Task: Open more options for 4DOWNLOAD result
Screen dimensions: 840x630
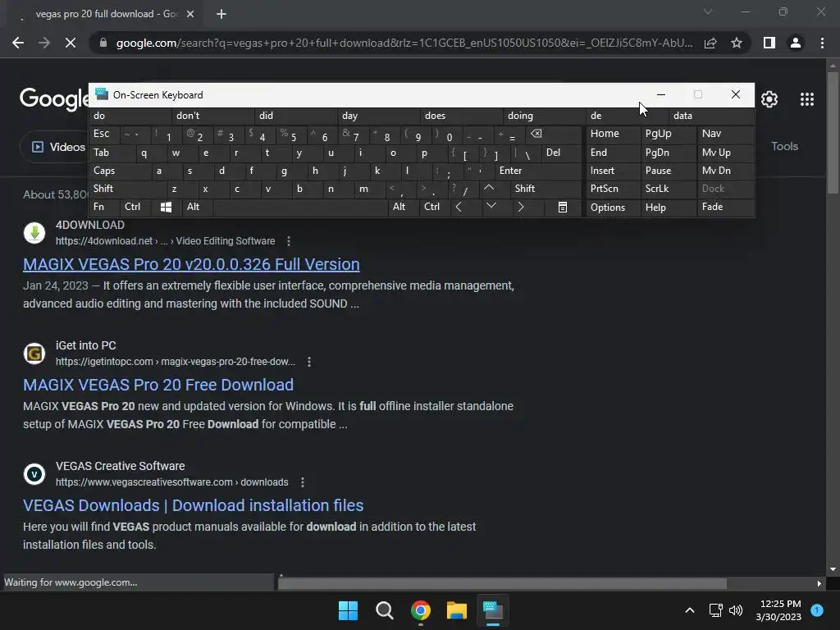Action: 289,241
